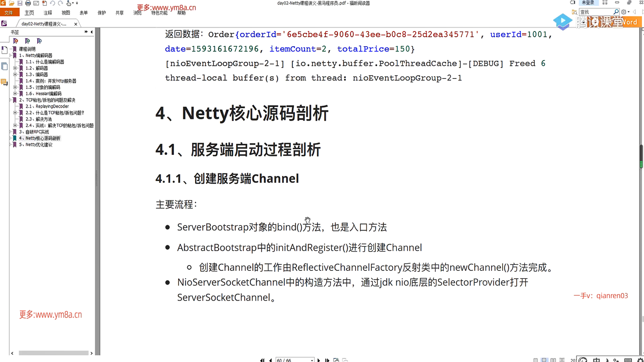
Task: Click the delete bookmark icon in bookmarks panel
Action: pos(16,41)
